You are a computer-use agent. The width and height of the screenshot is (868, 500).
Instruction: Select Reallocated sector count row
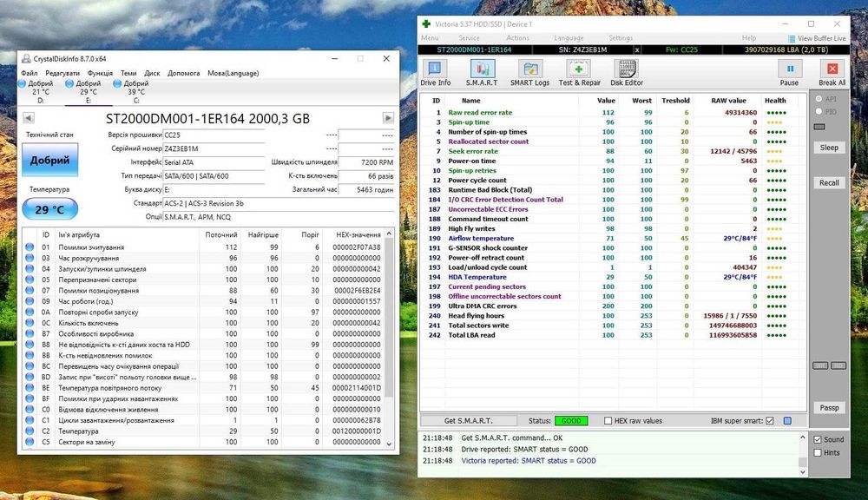pyautogui.click(x=612, y=141)
